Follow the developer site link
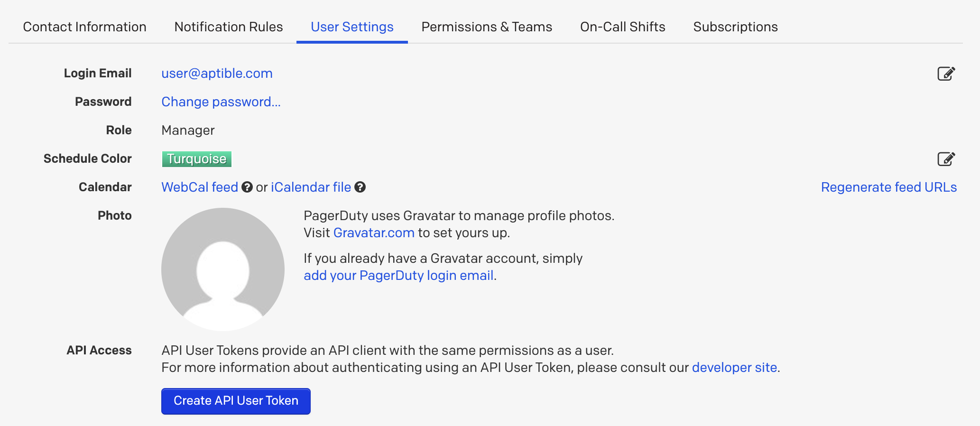Image resolution: width=980 pixels, height=426 pixels. [734, 368]
